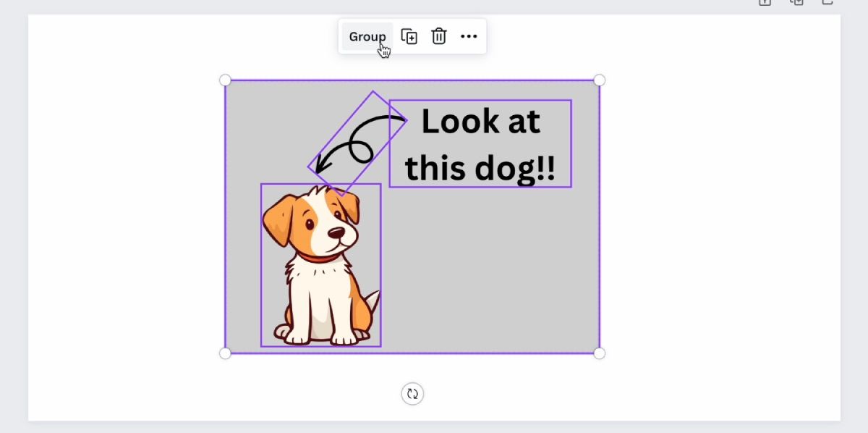
Task: Click the rotate handle below the design
Action: pos(412,394)
